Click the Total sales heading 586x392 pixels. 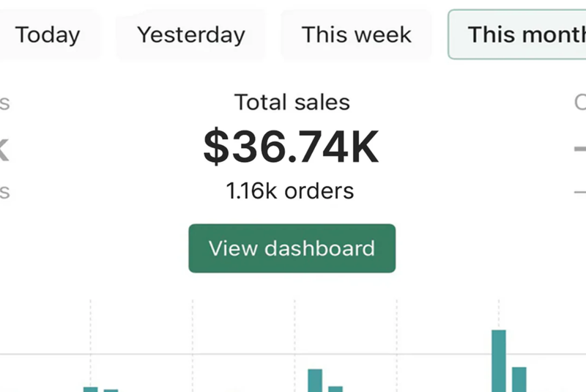click(292, 102)
